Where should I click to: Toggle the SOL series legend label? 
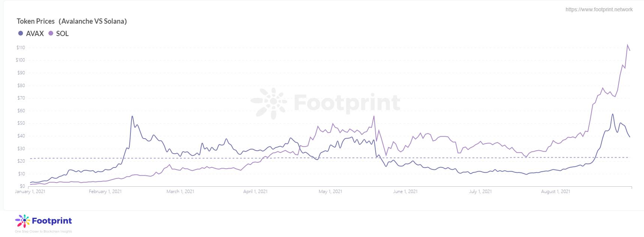(x=62, y=33)
